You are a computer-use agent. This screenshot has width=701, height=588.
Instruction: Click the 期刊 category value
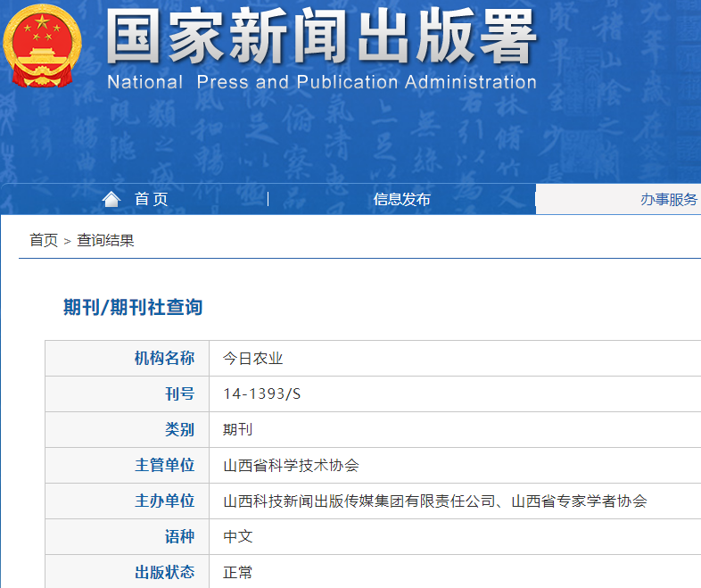pos(238,430)
